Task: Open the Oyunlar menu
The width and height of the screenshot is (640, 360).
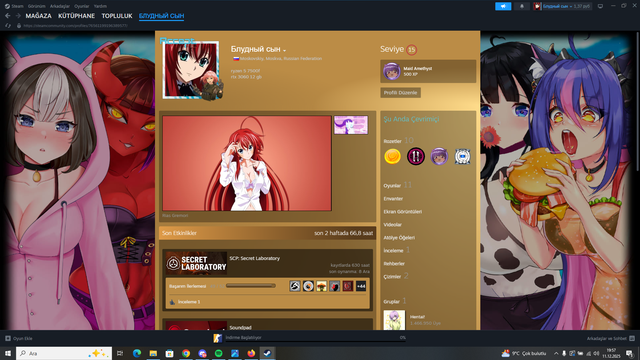Action: click(x=82, y=6)
